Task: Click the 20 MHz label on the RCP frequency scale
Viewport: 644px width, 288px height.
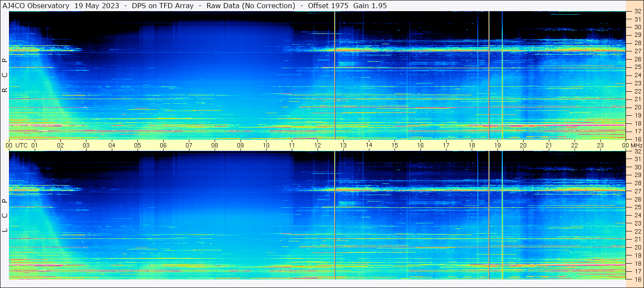Action: click(638, 107)
